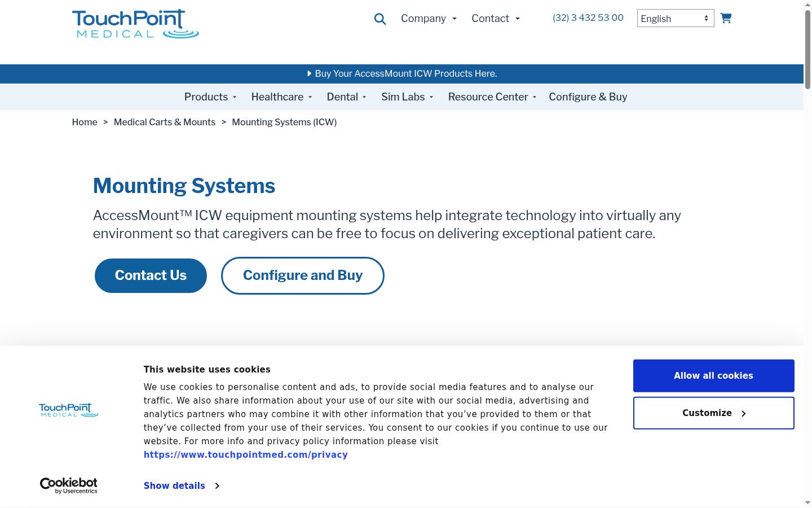This screenshot has height=508, width=812.
Task: Click the Contact Us button
Action: [151, 275]
